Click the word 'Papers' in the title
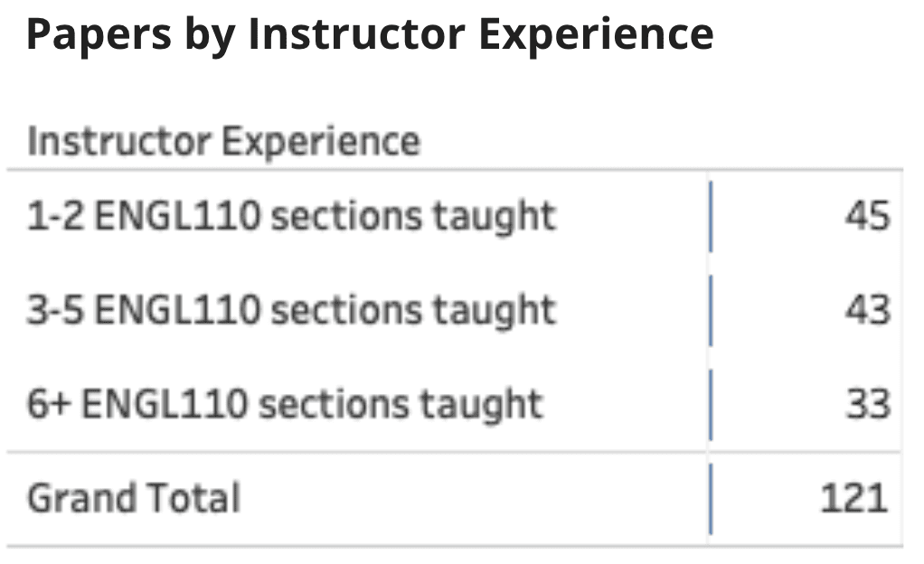924x564 pixels. pos(99,35)
